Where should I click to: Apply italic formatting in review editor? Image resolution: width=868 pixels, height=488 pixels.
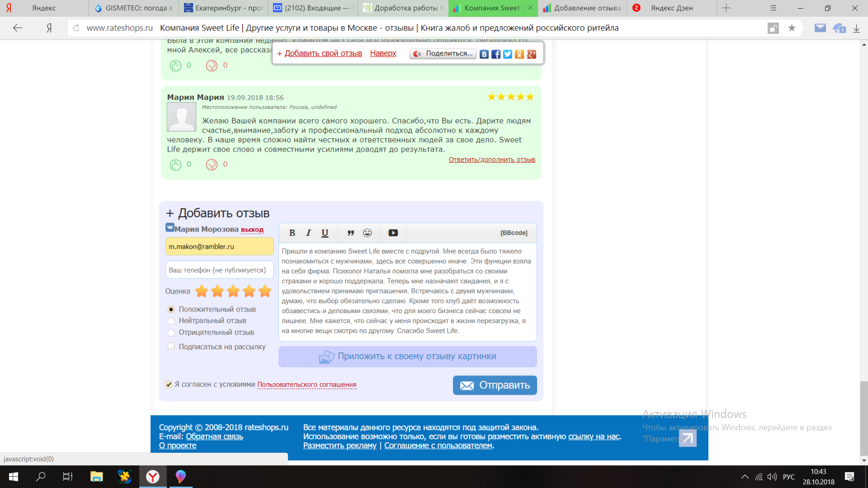[308, 233]
